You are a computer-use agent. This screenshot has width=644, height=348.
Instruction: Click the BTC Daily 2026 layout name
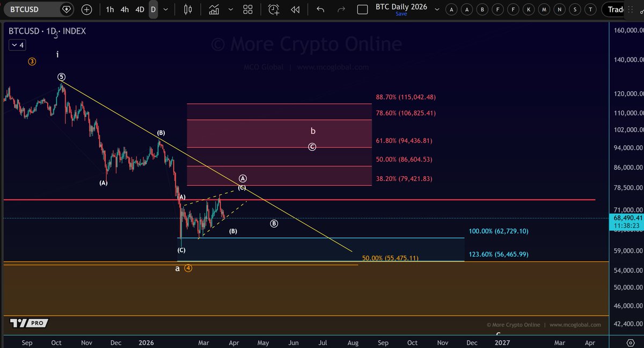point(401,7)
